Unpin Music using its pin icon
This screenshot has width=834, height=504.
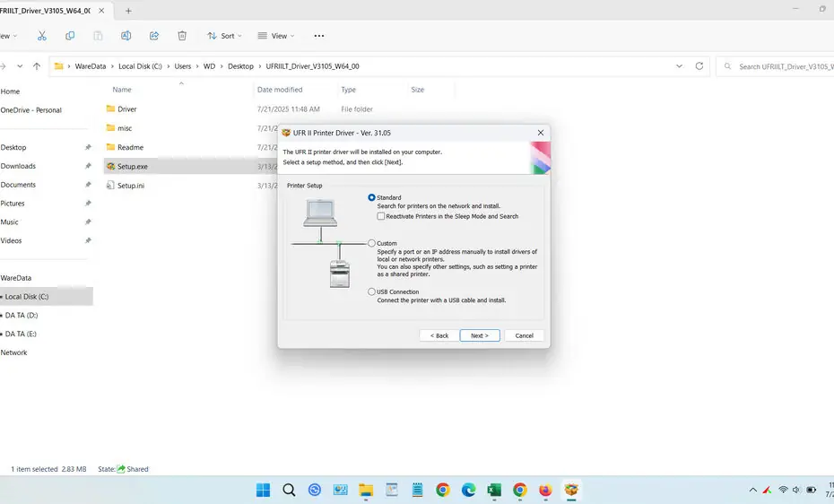88,222
